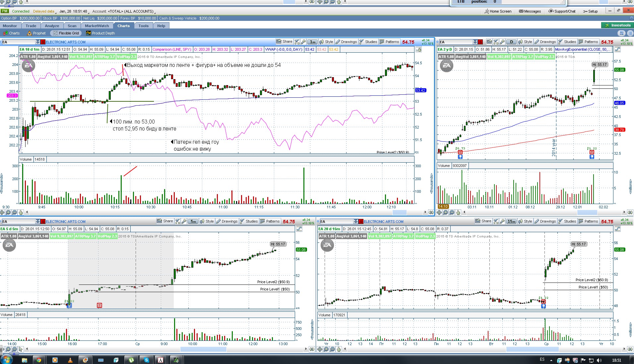Open Patterns in the daily chart
The image size is (634, 364).
coord(588,42)
